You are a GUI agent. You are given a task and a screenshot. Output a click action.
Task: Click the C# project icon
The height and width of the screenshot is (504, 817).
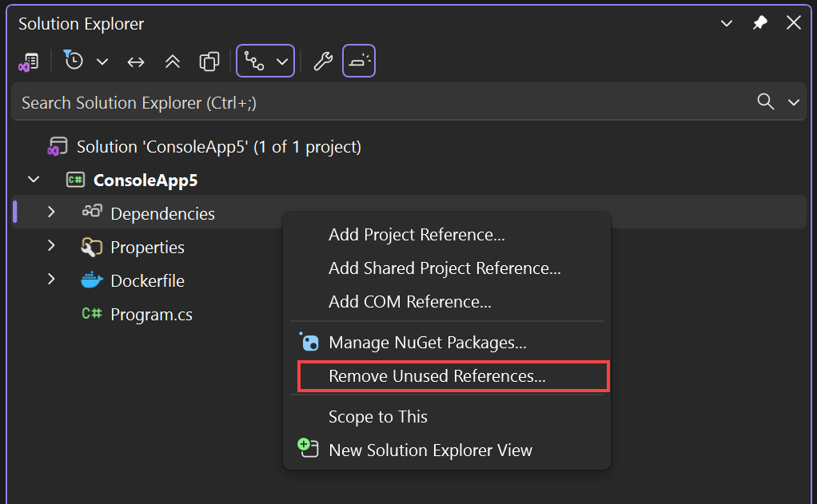pos(76,180)
